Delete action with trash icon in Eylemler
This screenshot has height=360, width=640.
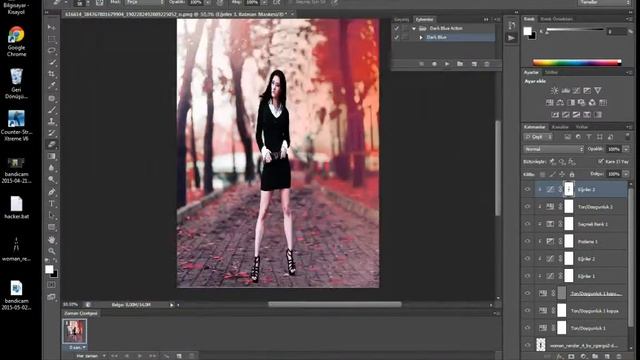point(487,64)
